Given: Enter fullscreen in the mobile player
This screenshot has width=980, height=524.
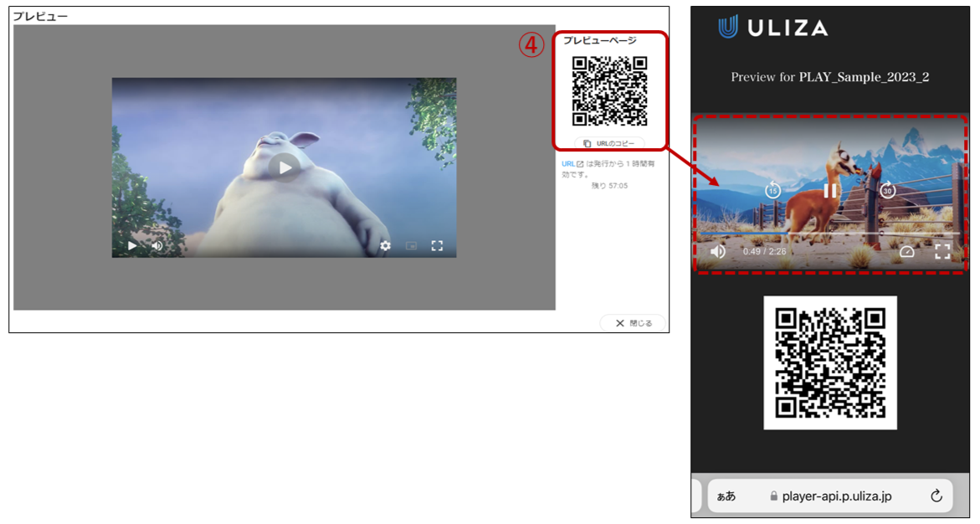Looking at the screenshot, I should pyautogui.click(x=942, y=251).
